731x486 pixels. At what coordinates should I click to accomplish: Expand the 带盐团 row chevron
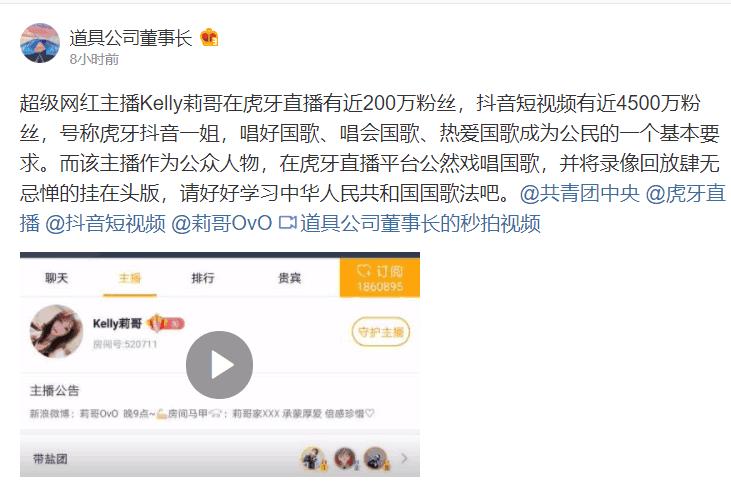pos(404,458)
